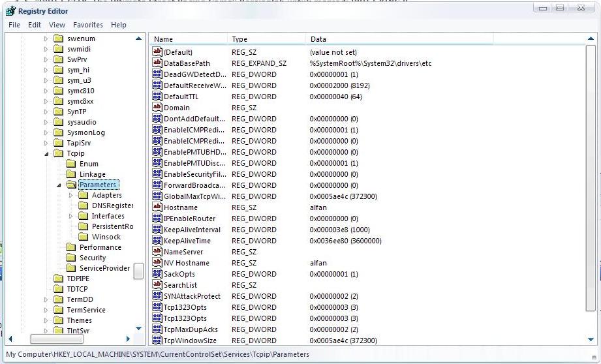This screenshot has width=601, height=364.
Task: Select the DeadGWDetectD... value
Action: coord(195,74)
